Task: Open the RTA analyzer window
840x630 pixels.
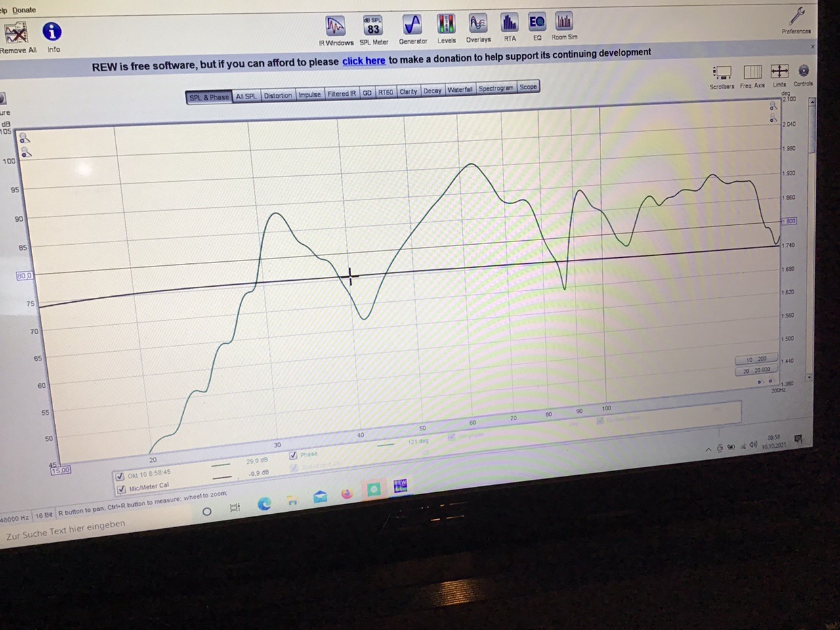Action: click(509, 24)
